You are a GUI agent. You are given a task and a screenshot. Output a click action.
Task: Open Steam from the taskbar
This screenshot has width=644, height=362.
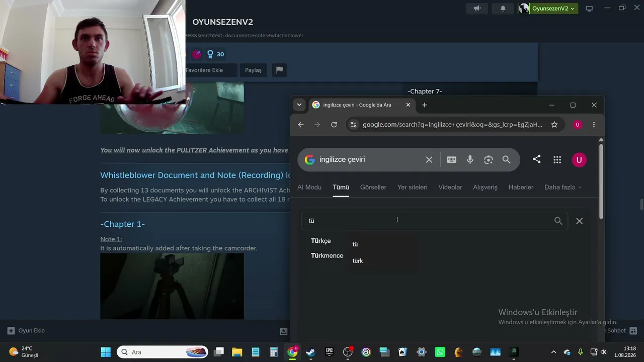click(311, 352)
